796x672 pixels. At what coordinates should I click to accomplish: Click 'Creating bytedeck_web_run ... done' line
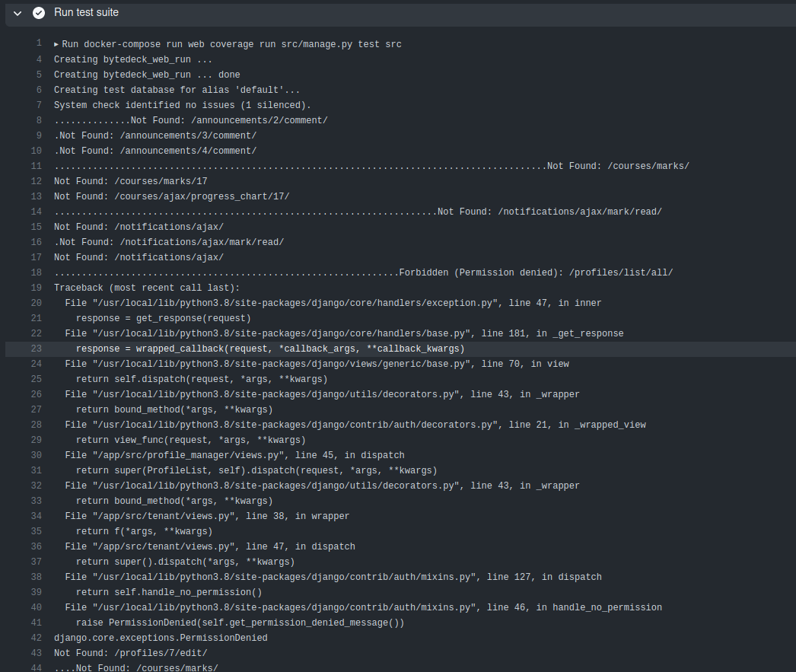click(x=147, y=75)
